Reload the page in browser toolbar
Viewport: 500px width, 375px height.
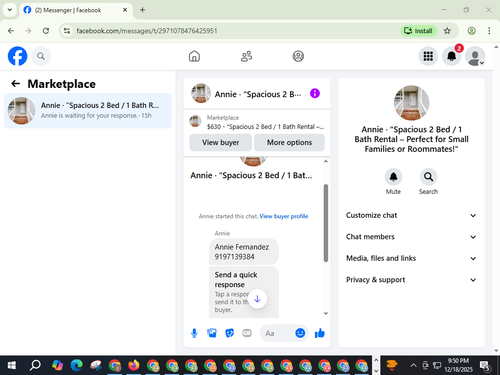point(46,31)
